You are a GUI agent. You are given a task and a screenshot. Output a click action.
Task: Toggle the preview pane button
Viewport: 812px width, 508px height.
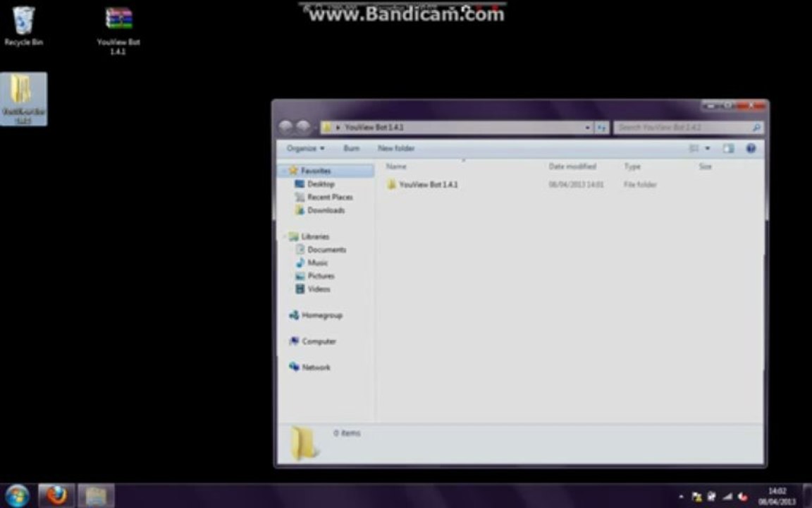(728, 148)
